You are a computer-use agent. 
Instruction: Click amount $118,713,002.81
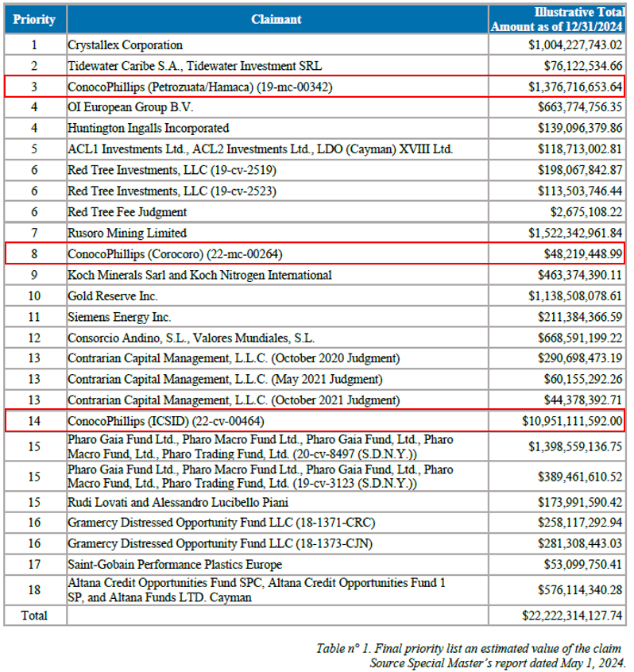tap(580, 149)
